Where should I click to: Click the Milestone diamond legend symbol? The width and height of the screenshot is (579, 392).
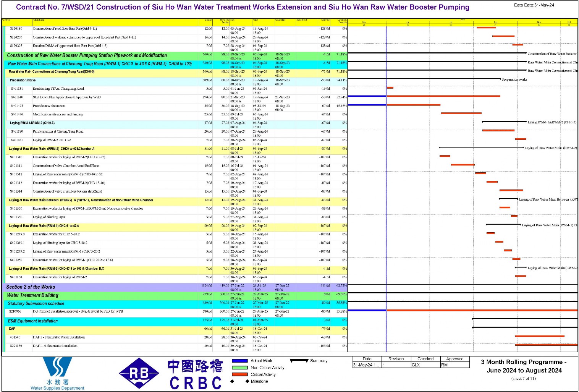tap(240, 381)
